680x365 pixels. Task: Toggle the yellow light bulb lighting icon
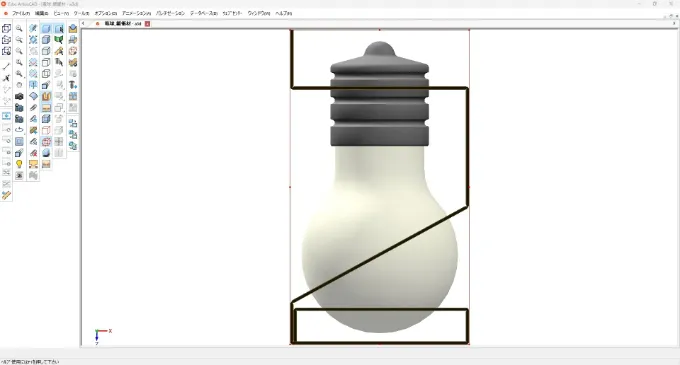[x=19, y=164]
